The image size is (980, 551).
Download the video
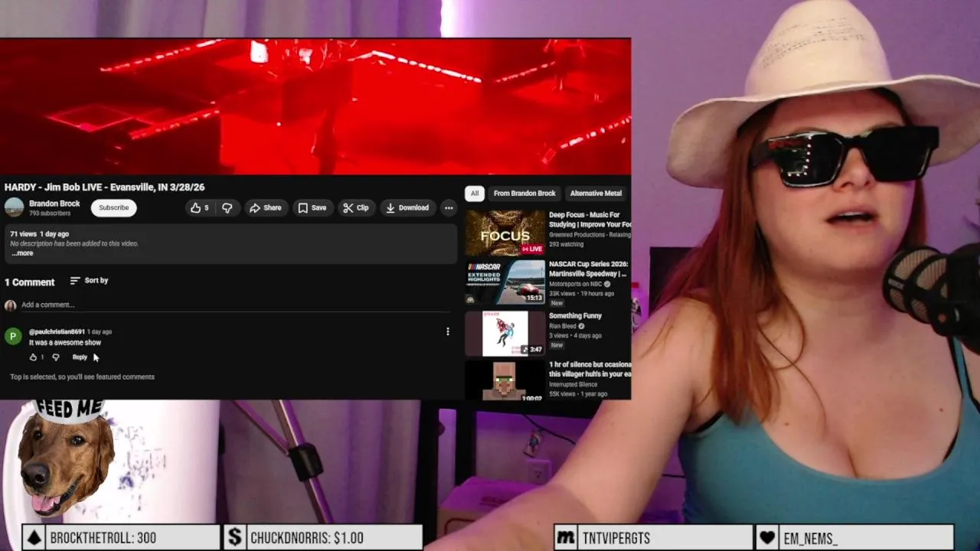tap(407, 207)
